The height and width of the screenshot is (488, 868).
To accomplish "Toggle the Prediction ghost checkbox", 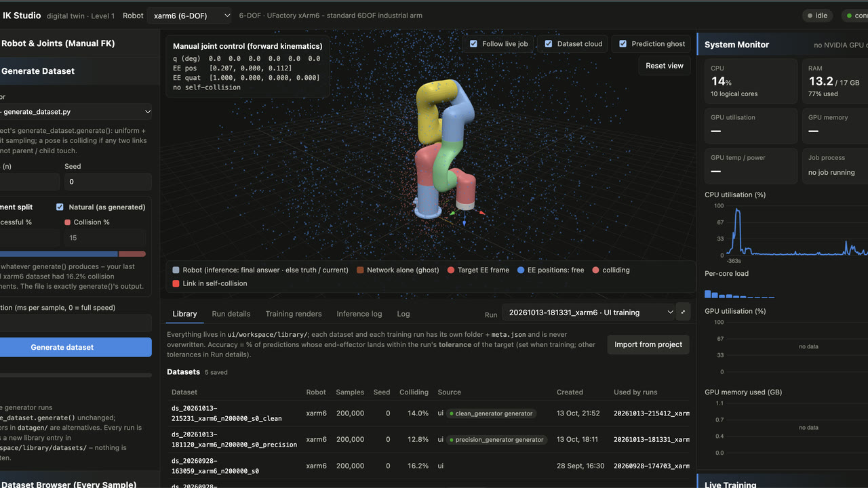I will coord(623,44).
